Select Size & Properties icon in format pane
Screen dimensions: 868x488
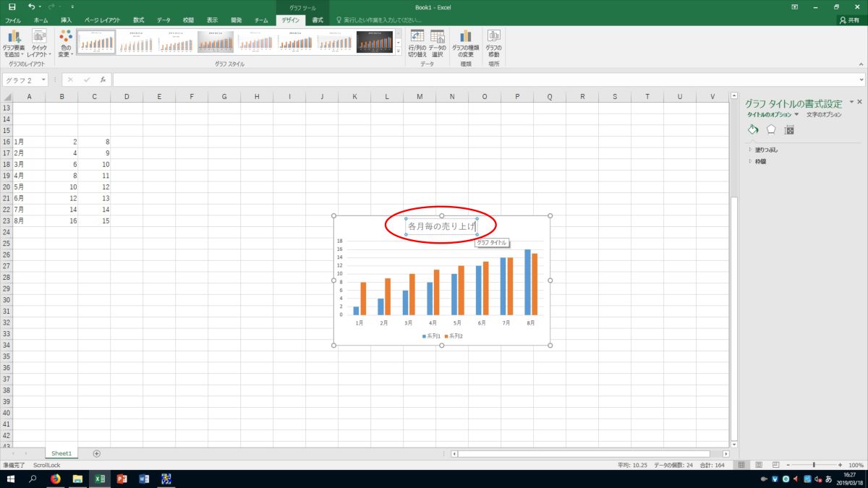click(789, 129)
